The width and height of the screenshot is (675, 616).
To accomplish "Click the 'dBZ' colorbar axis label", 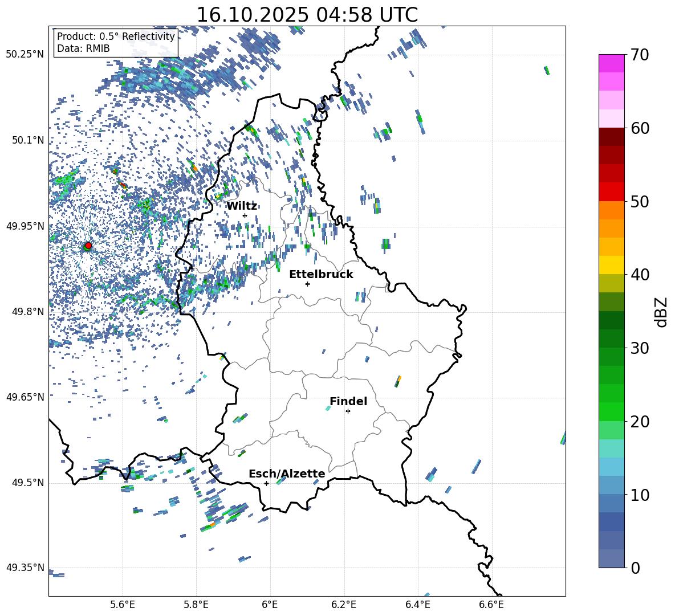I will [x=662, y=312].
